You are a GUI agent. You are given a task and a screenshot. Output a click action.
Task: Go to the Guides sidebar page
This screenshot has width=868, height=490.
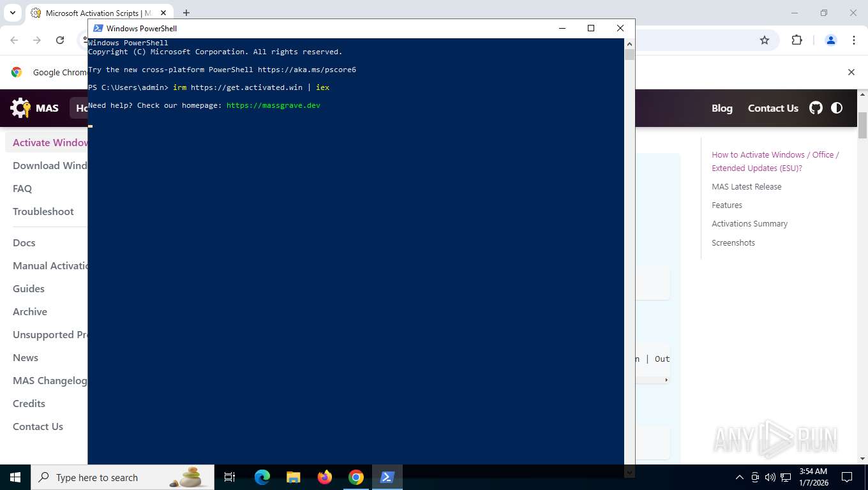(29, 288)
